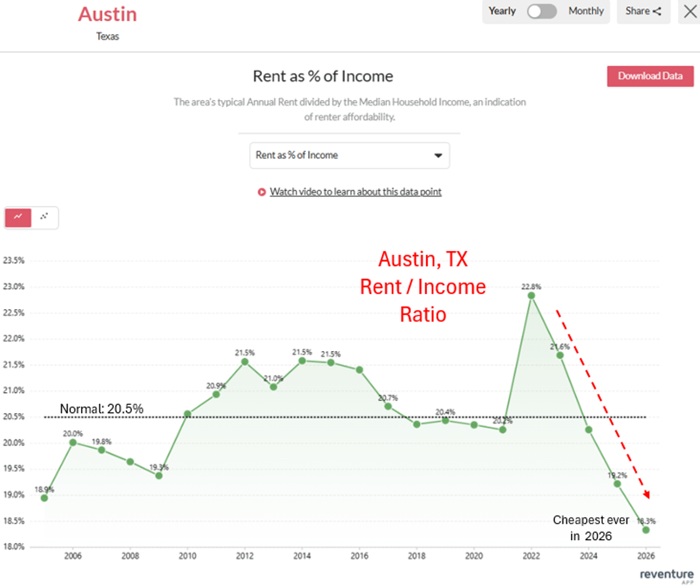Click the red play icon beside the video link

pos(261,191)
